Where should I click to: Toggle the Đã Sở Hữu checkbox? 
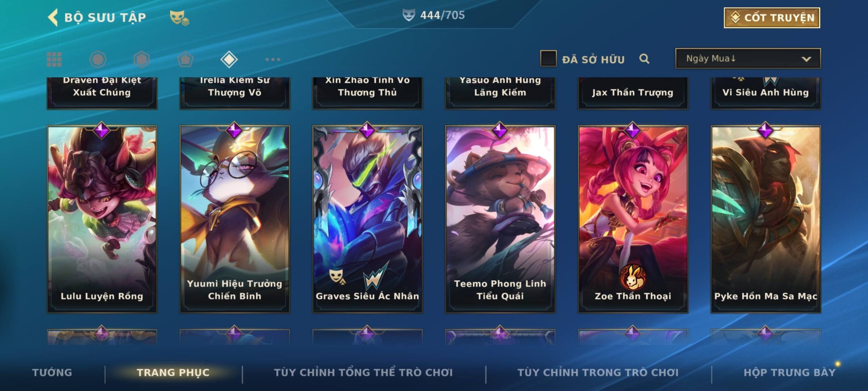pyautogui.click(x=548, y=59)
